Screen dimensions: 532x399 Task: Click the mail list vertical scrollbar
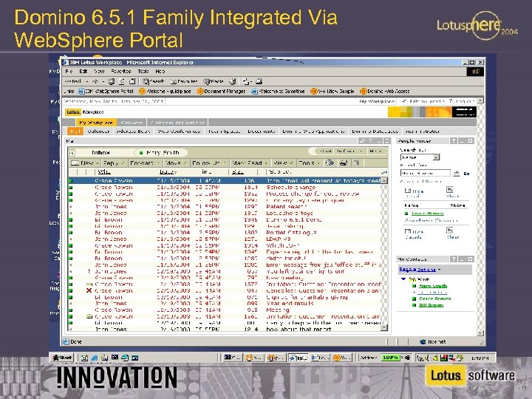[x=384, y=254]
